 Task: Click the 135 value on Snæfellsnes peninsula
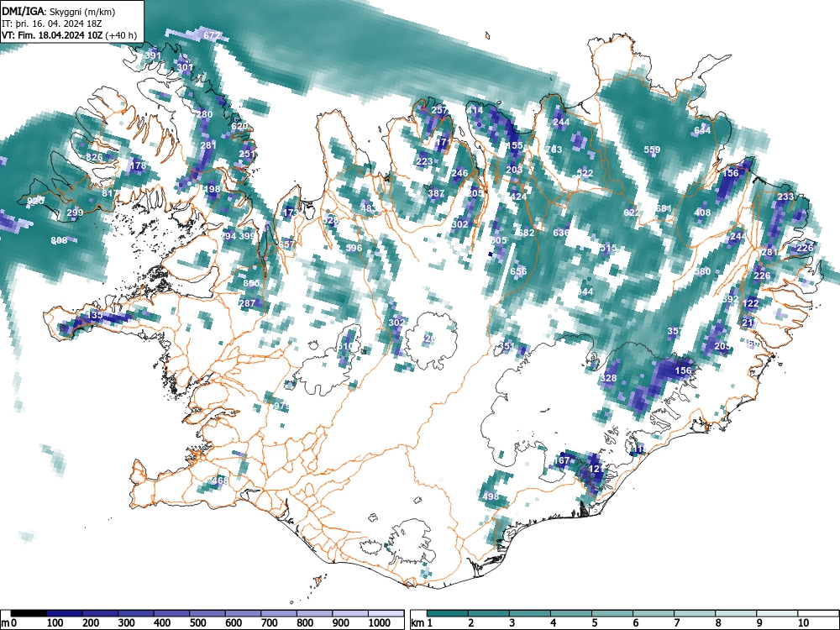coord(94,315)
